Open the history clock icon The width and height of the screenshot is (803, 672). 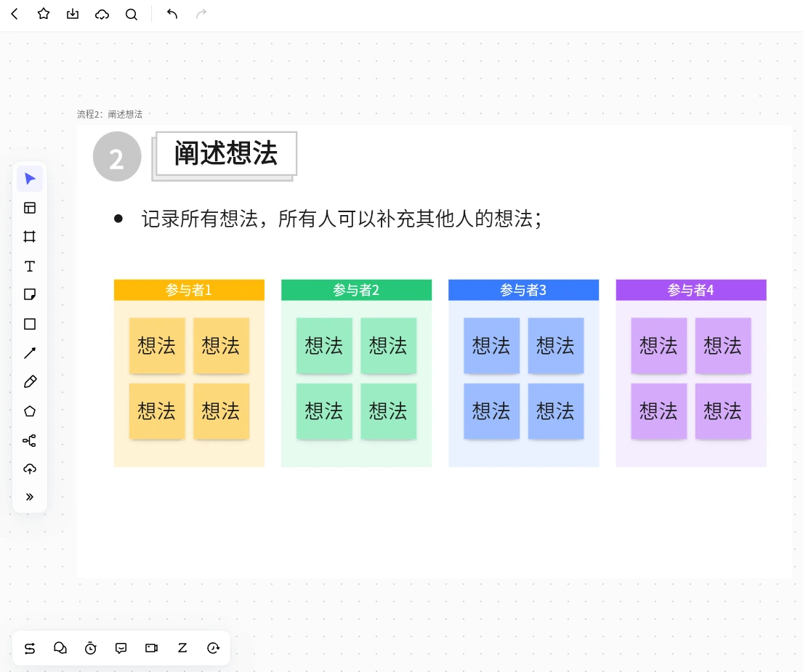pos(213,648)
